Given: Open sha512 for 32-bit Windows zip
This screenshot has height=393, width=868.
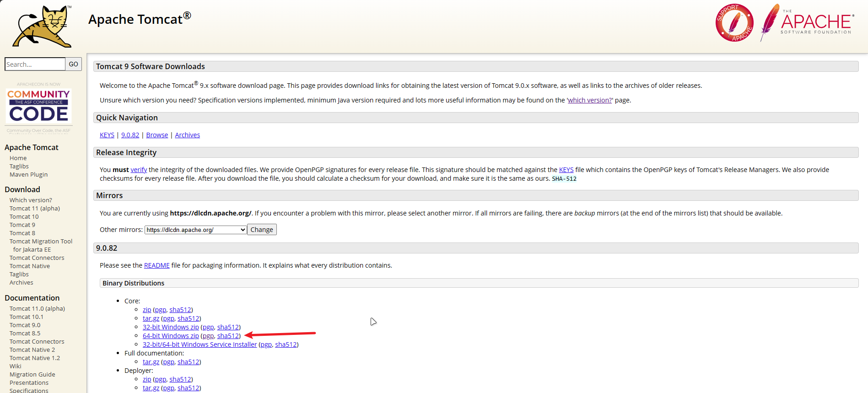Looking at the screenshot, I should 228,327.
